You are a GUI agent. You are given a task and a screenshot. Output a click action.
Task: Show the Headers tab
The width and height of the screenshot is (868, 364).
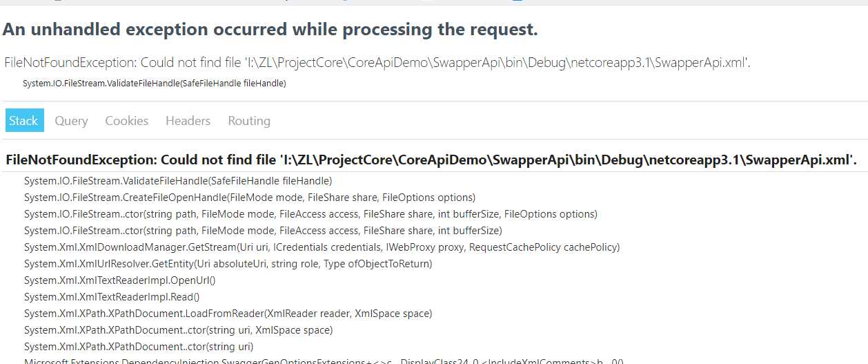point(188,120)
